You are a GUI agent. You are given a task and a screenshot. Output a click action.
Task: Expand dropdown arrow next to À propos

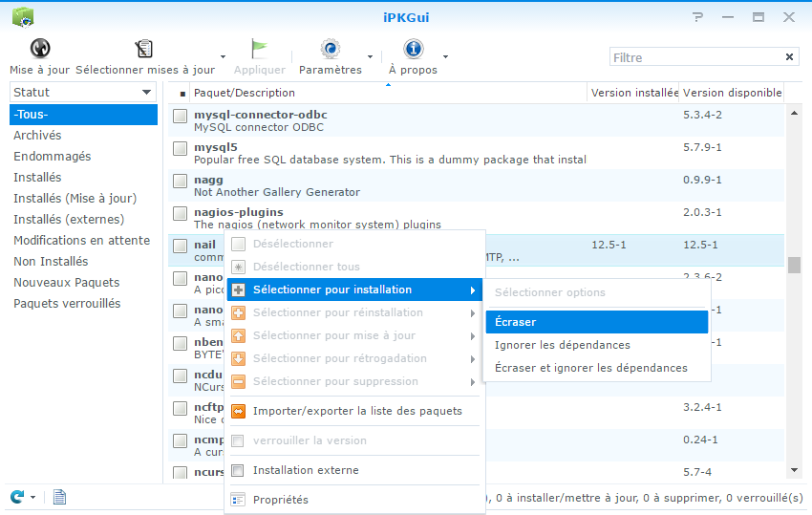click(x=445, y=57)
